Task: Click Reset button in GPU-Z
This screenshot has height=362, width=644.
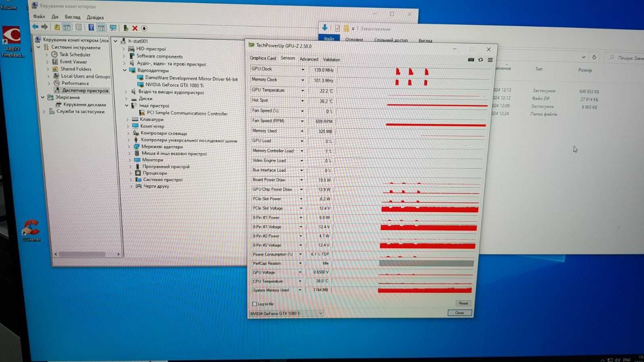Action: click(463, 303)
